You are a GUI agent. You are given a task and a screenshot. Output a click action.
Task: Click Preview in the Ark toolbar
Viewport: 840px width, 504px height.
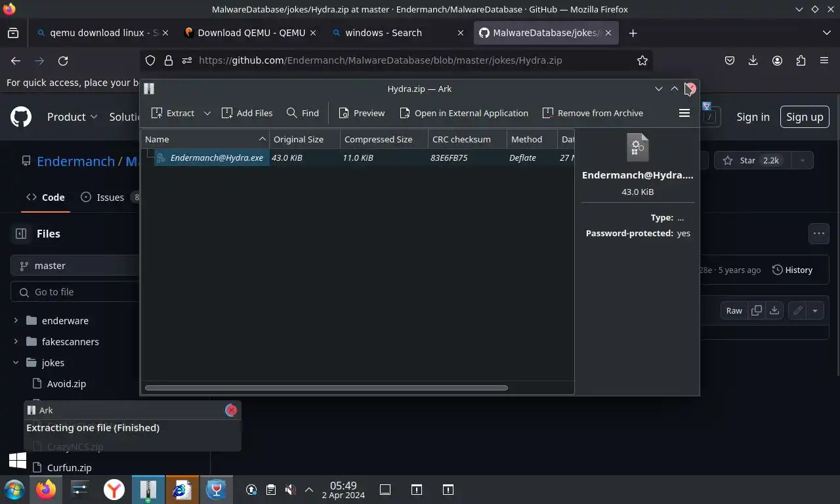click(x=362, y=113)
